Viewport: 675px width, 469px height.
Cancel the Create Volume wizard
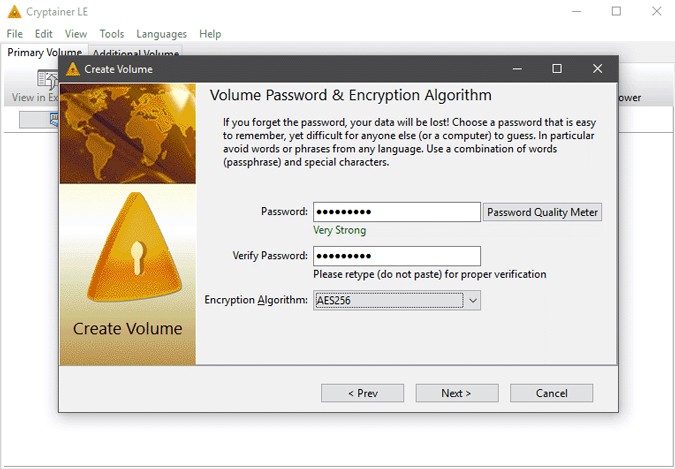551,393
